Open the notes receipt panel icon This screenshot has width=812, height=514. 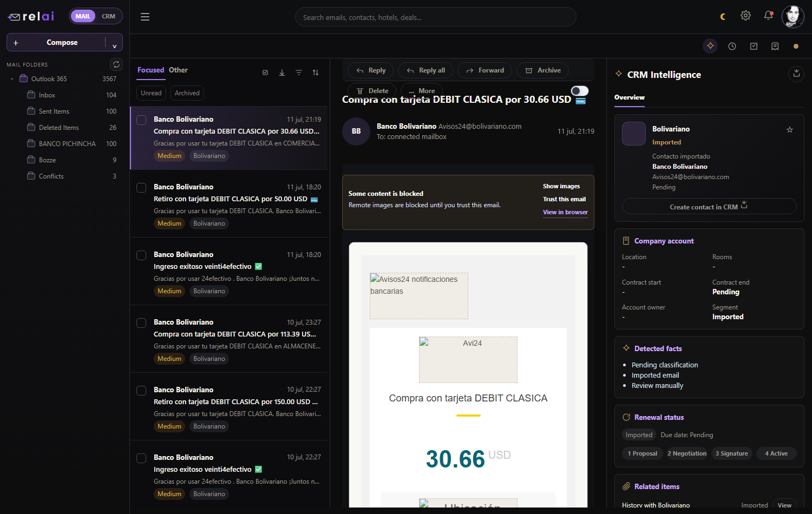point(775,47)
